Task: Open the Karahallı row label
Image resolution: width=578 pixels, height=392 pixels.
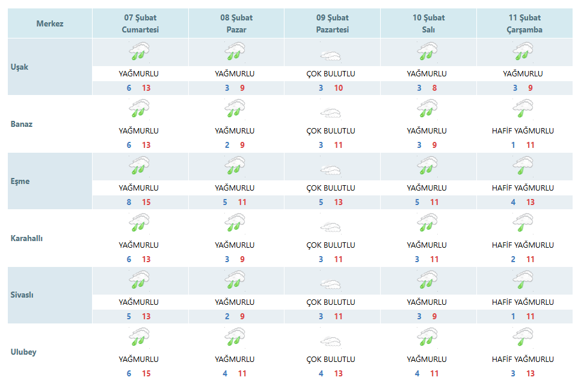Action: click(26, 238)
